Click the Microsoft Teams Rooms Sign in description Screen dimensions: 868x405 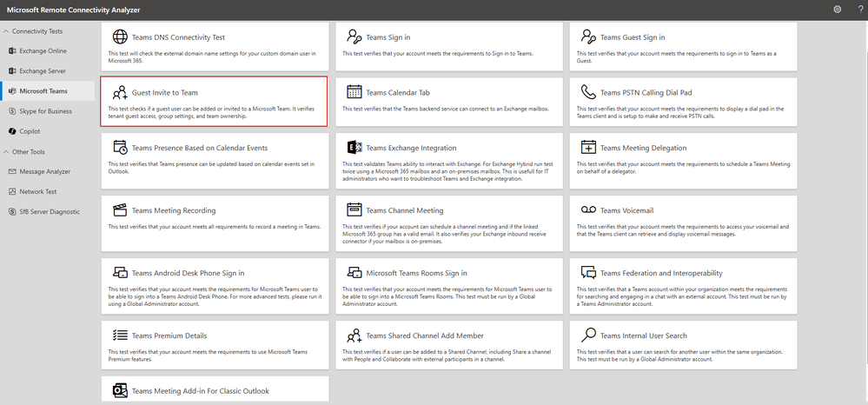(448, 297)
